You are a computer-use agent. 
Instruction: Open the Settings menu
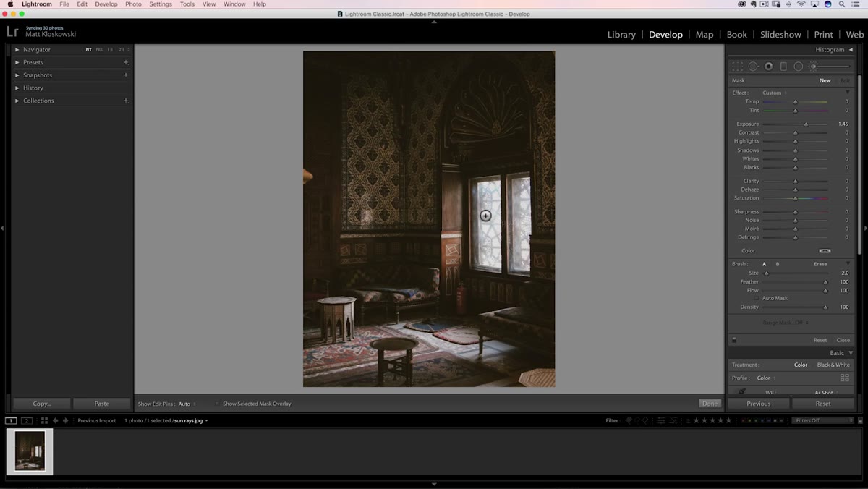point(161,4)
